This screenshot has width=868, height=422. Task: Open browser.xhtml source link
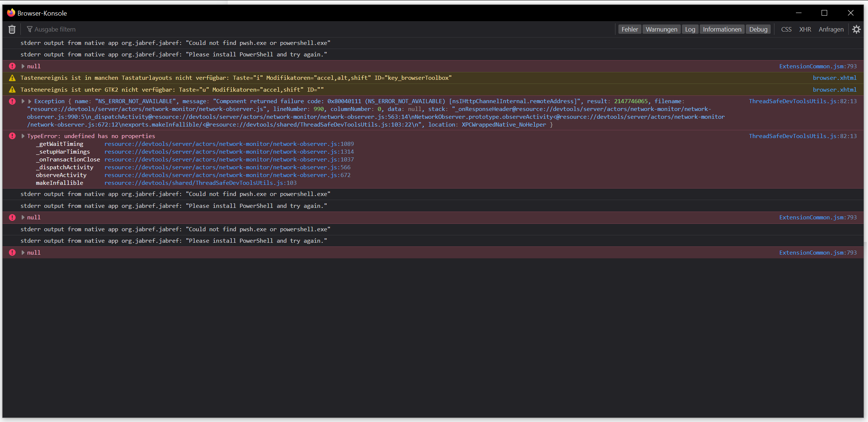834,78
